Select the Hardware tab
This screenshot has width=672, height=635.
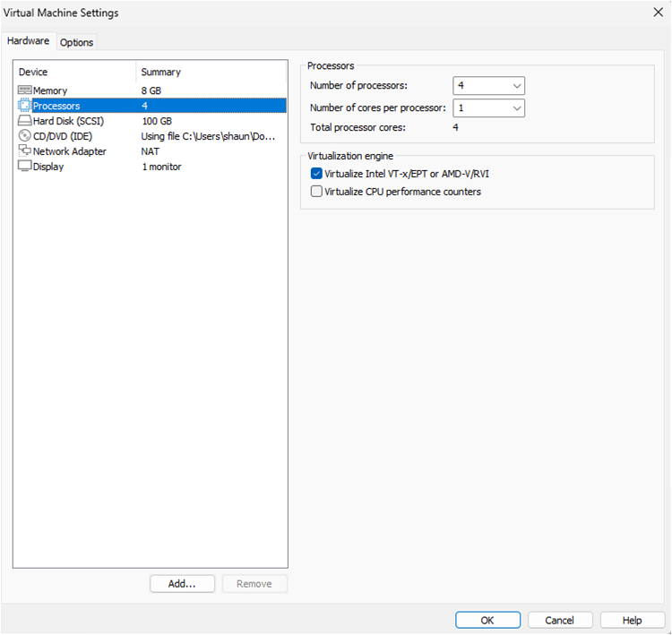29,41
